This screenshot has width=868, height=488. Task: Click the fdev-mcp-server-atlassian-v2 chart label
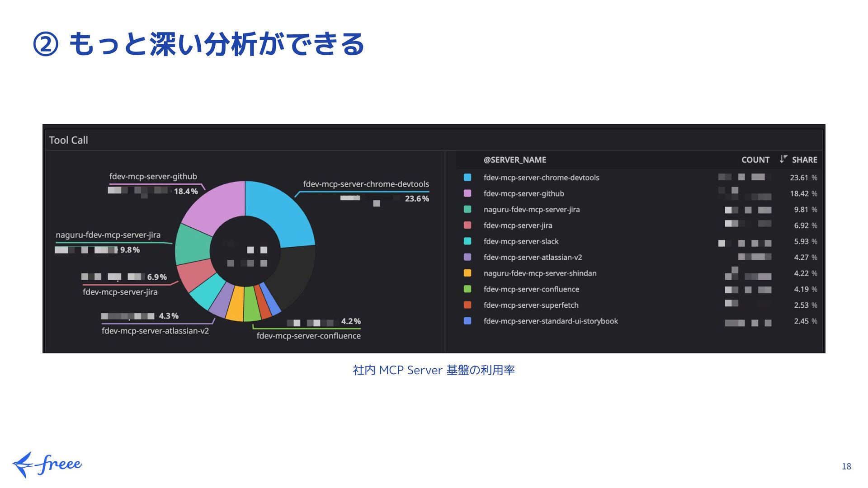pyautogui.click(x=155, y=331)
